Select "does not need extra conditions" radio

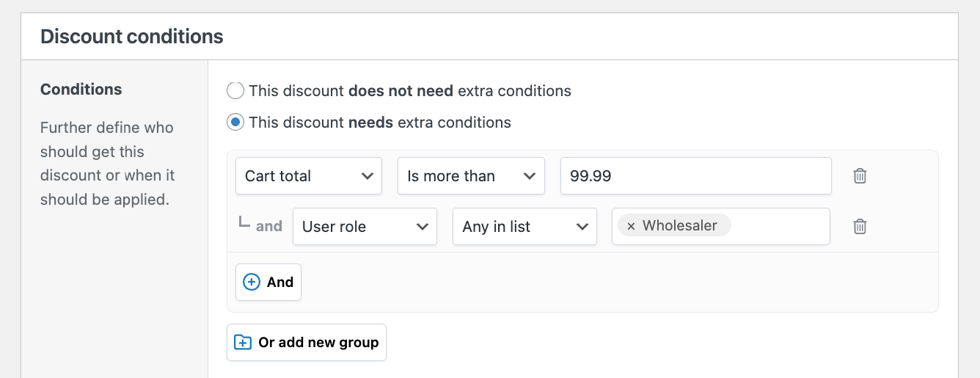[235, 91]
